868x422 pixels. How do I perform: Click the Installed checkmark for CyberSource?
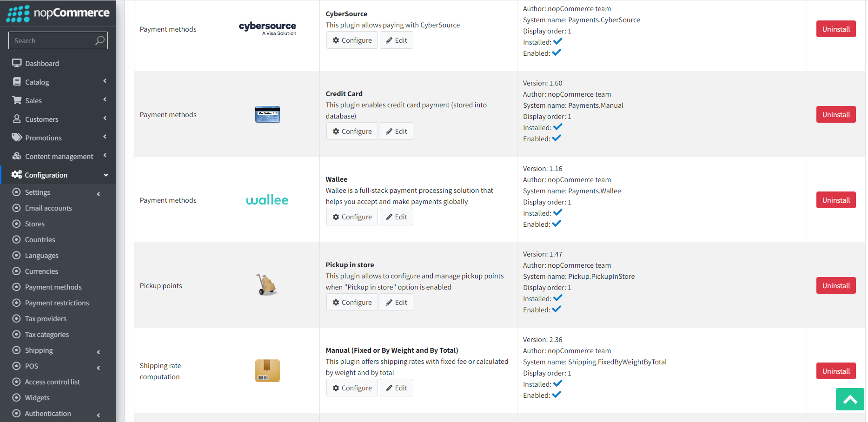(x=557, y=41)
